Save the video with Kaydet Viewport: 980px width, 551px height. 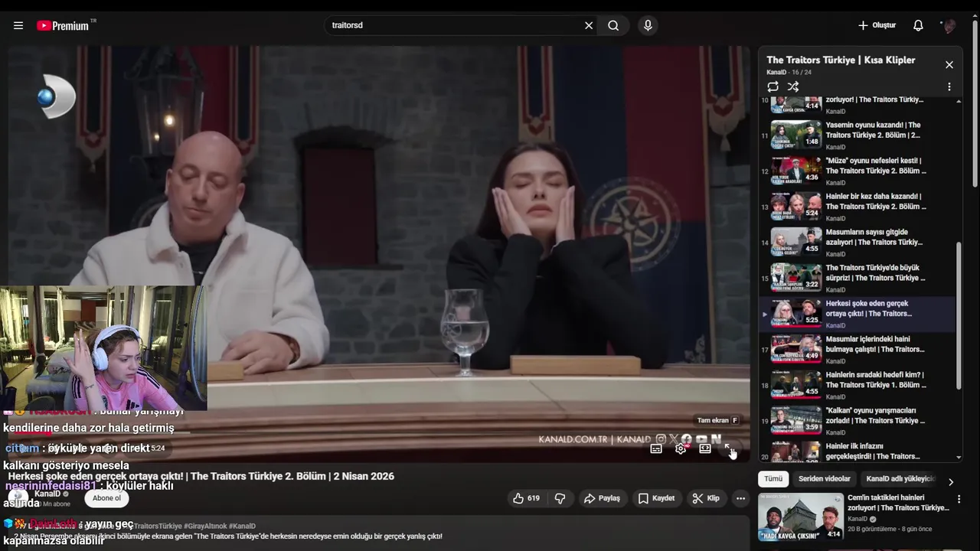[656, 498]
